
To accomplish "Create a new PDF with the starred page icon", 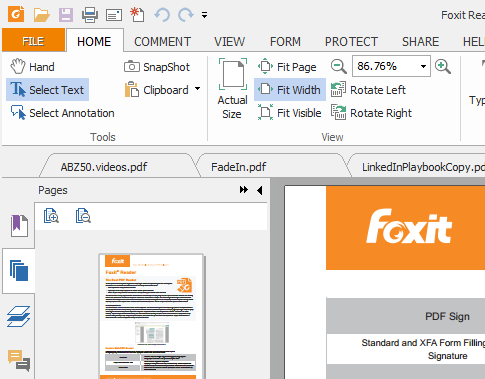I will point(137,15).
